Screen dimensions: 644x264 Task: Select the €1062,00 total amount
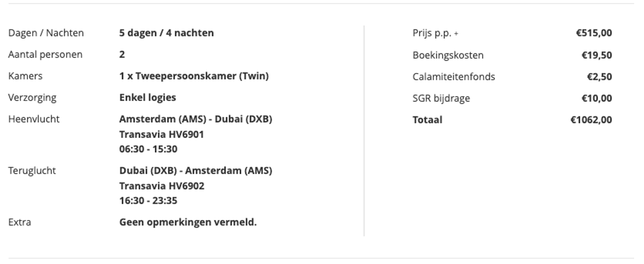(x=591, y=120)
